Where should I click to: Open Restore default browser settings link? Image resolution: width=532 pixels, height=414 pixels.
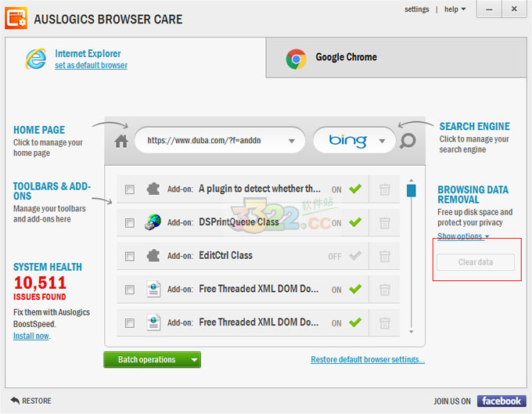[368, 359]
